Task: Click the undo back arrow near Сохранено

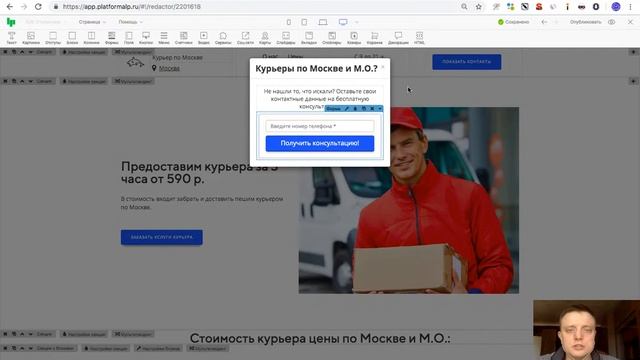Action: [544, 22]
